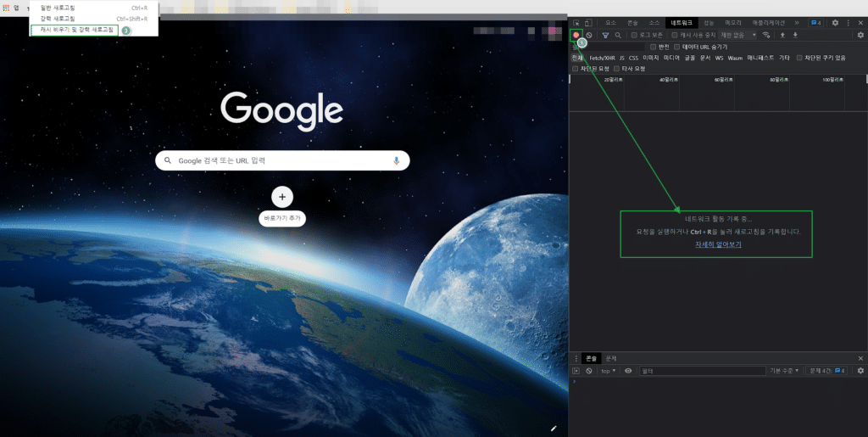Open console settings gear
Viewport: 868px width, 437px height.
860,371
